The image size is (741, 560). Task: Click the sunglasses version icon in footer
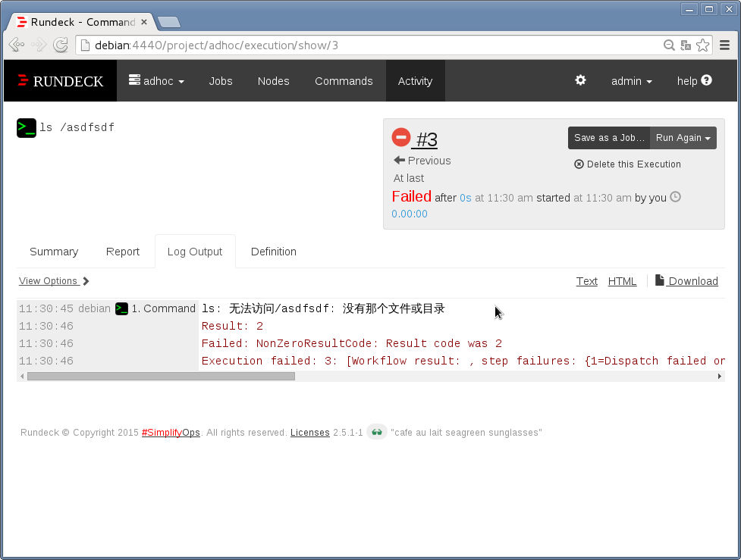(377, 432)
